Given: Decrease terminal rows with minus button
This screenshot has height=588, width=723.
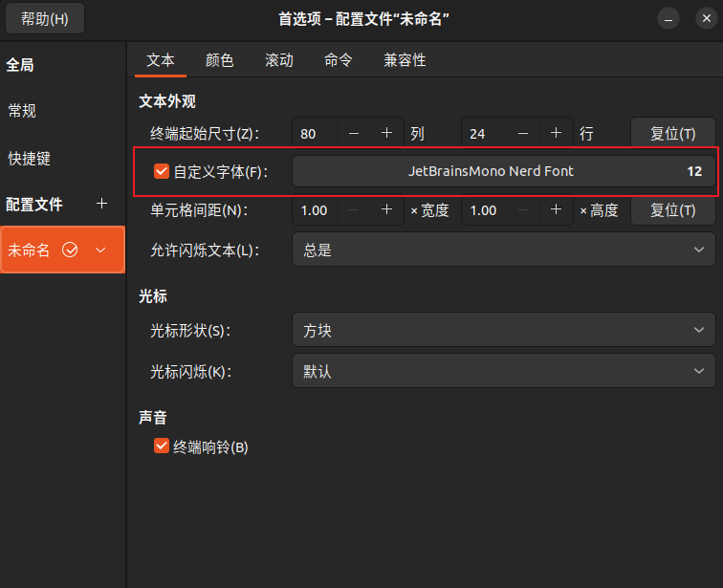Looking at the screenshot, I should pos(523,134).
